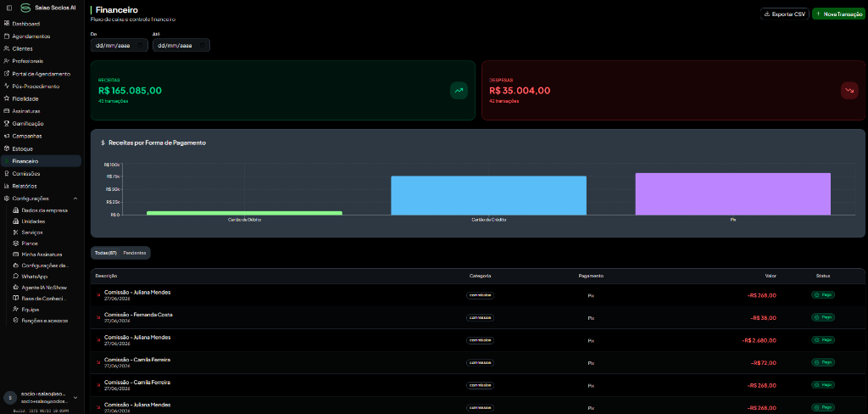This screenshot has width=868, height=414.
Task: Click the Descrição column header
Action: point(106,276)
